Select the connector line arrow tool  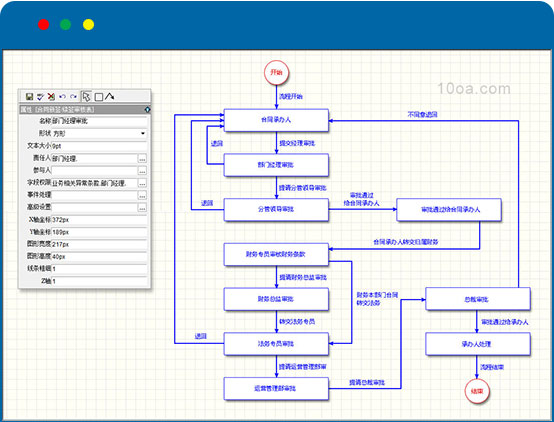point(110,96)
